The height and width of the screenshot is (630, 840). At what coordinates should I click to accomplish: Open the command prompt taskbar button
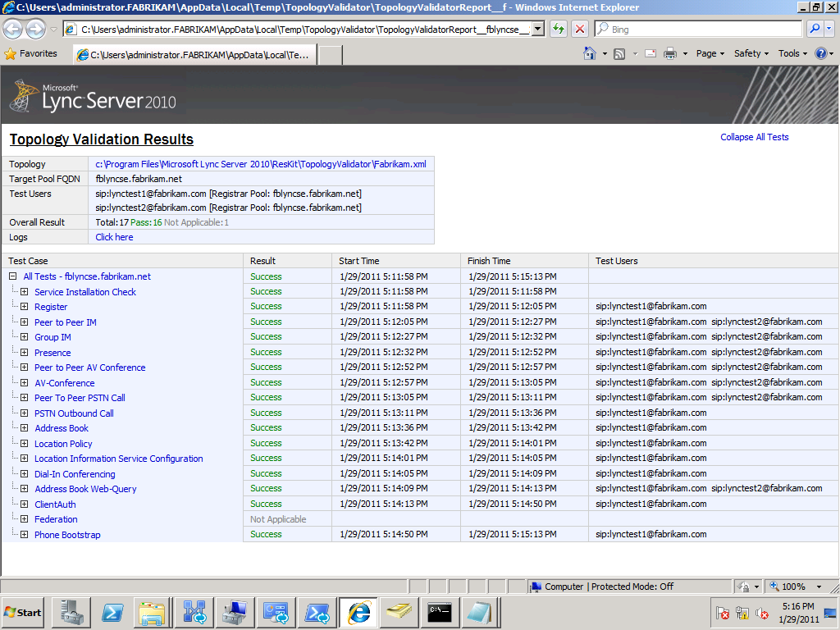[440, 612]
